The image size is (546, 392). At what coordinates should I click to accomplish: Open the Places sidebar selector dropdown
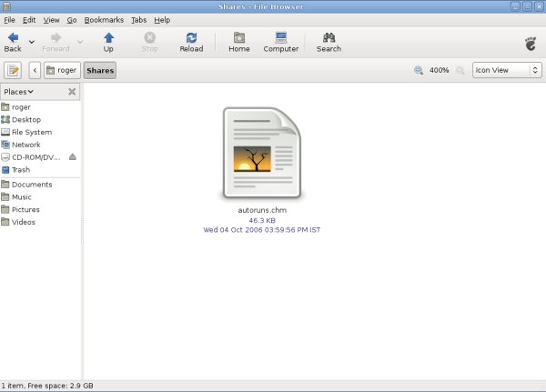pos(18,92)
